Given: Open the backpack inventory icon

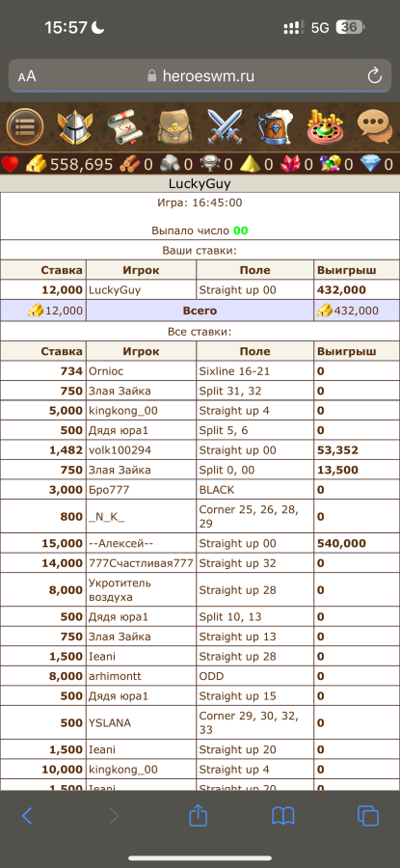Looking at the screenshot, I should [x=174, y=126].
